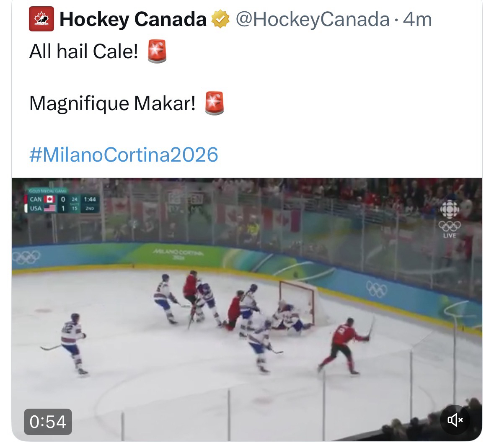
Task: Click siren emoji after "Magnifique Makar!"
Action: 214,103
